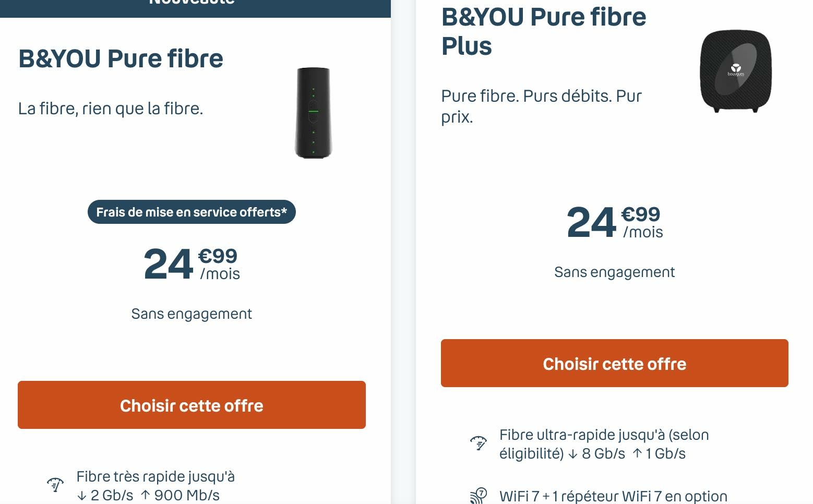
Task: Open the Frais de mise en service offerts details
Action: (x=192, y=212)
